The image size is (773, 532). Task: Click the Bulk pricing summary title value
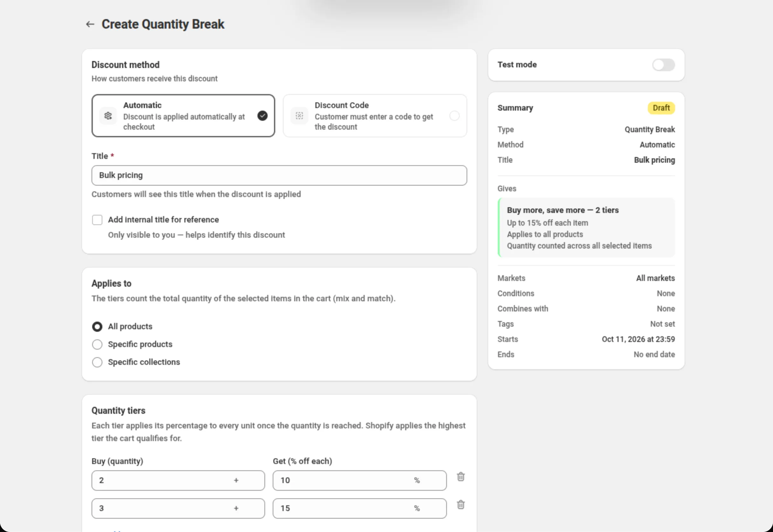[654, 160]
